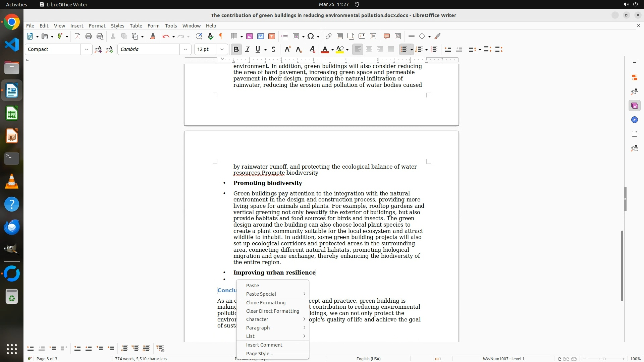Image resolution: width=644 pixels, height=362 pixels.
Task: Select Page Style... context menu entry
Action: coord(260,354)
